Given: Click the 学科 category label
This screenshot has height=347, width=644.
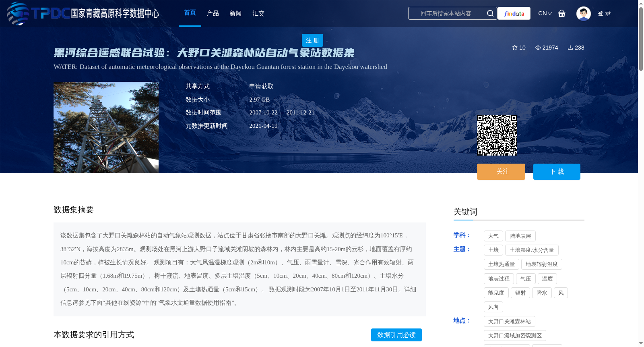Looking at the screenshot, I should [462, 235].
